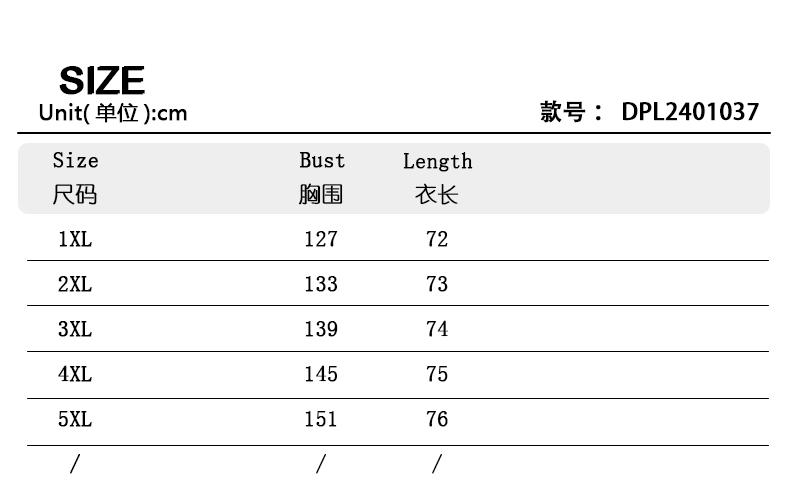Click the Unit cm label
This screenshot has height=481, width=790.
pyautogui.click(x=113, y=113)
